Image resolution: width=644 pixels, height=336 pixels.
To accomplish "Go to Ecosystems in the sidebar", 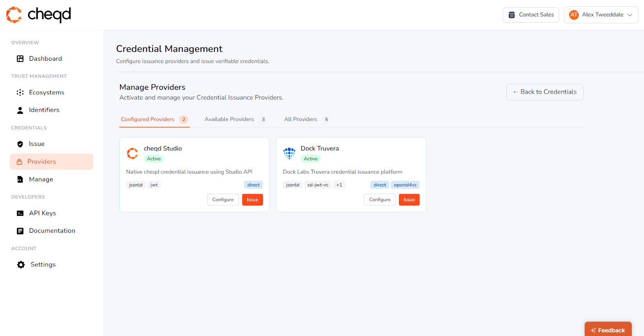I will pos(46,92).
